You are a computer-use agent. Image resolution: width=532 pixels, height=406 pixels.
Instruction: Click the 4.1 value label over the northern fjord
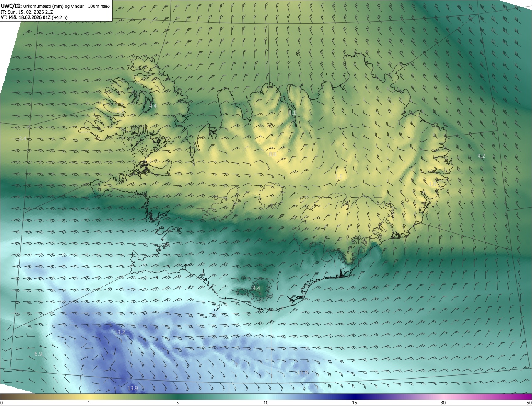(x=292, y=113)
